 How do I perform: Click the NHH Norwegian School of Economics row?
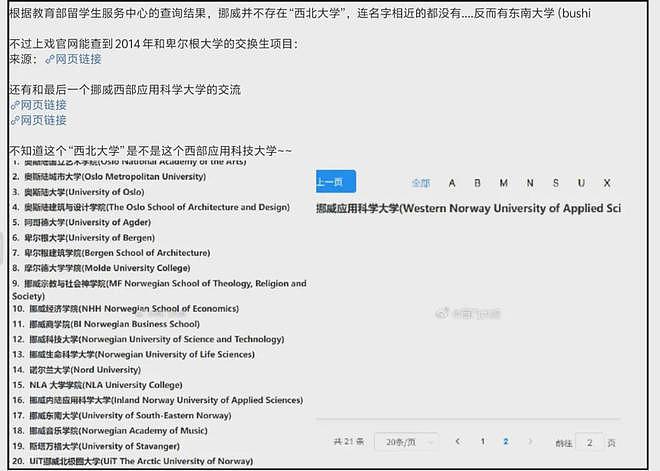point(126,309)
